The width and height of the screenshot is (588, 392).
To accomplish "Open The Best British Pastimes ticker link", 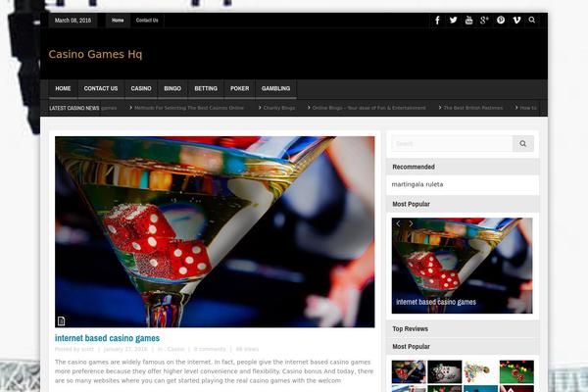I will point(473,108).
